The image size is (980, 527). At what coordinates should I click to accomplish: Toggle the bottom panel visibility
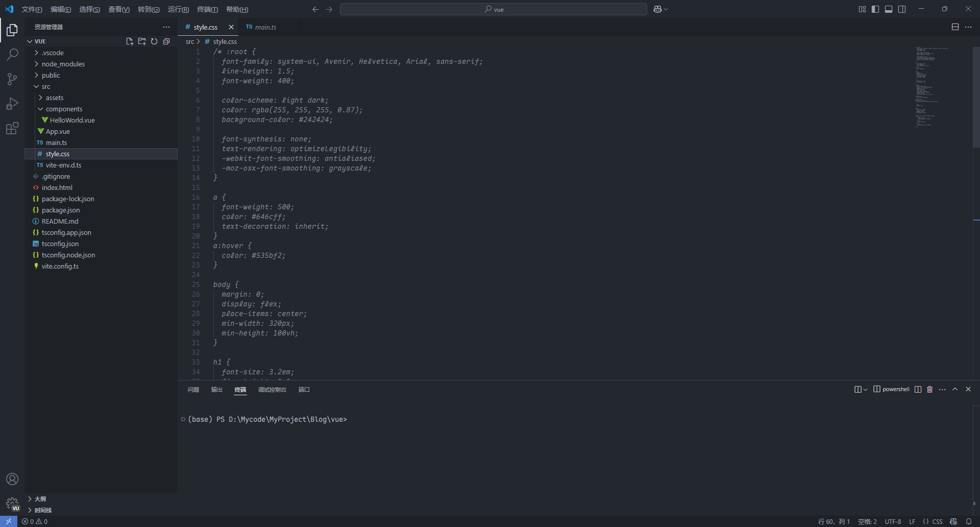(x=889, y=9)
